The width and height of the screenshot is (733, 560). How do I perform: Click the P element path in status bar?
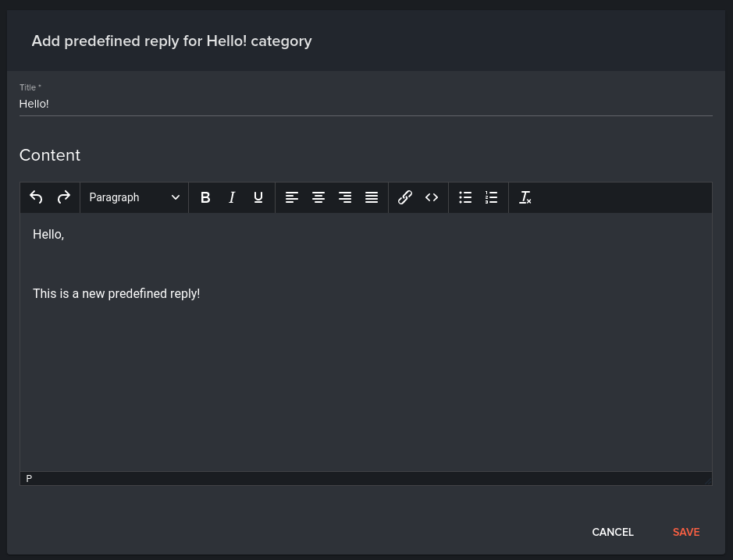(x=29, y=478)
